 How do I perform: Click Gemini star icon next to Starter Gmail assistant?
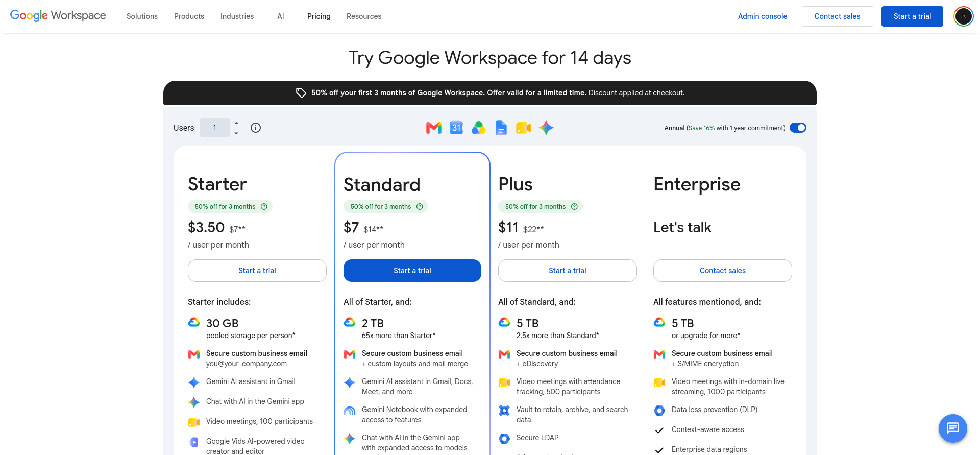(x=194, y=382)
